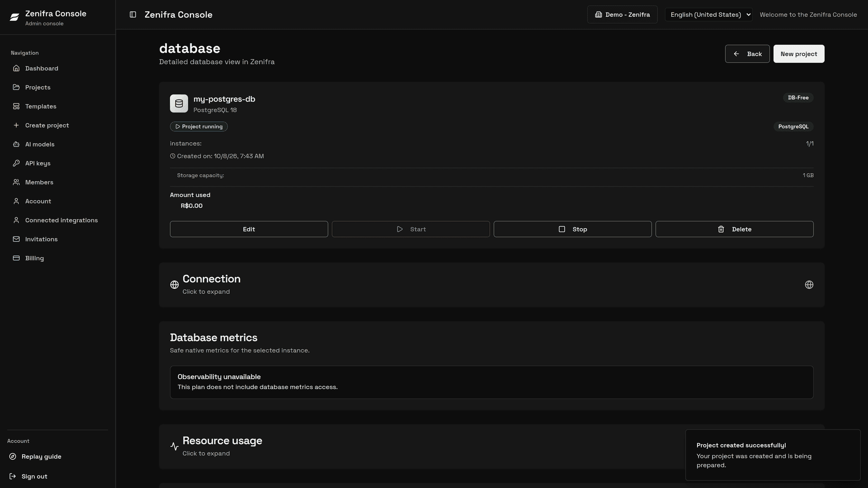The height and width of the screenshot is (488, 868).
Task: Expand the Resource usage section
Action: pyautogui.click(x=492, y=446)
